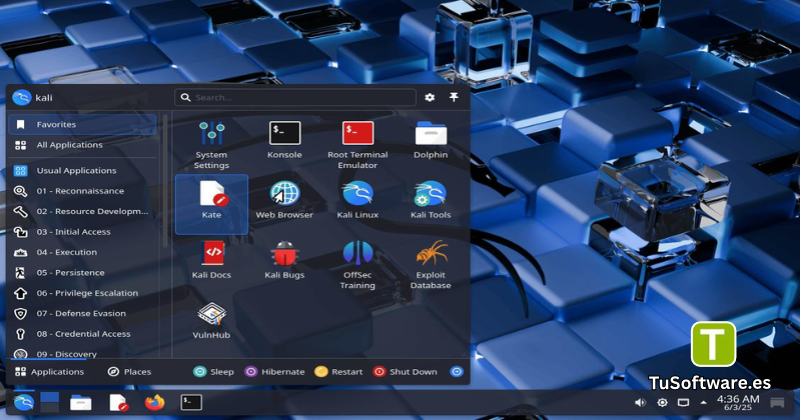Viewport: 800px width, 420px height.
Task: Click the Restart button
Action: (339, 372)
